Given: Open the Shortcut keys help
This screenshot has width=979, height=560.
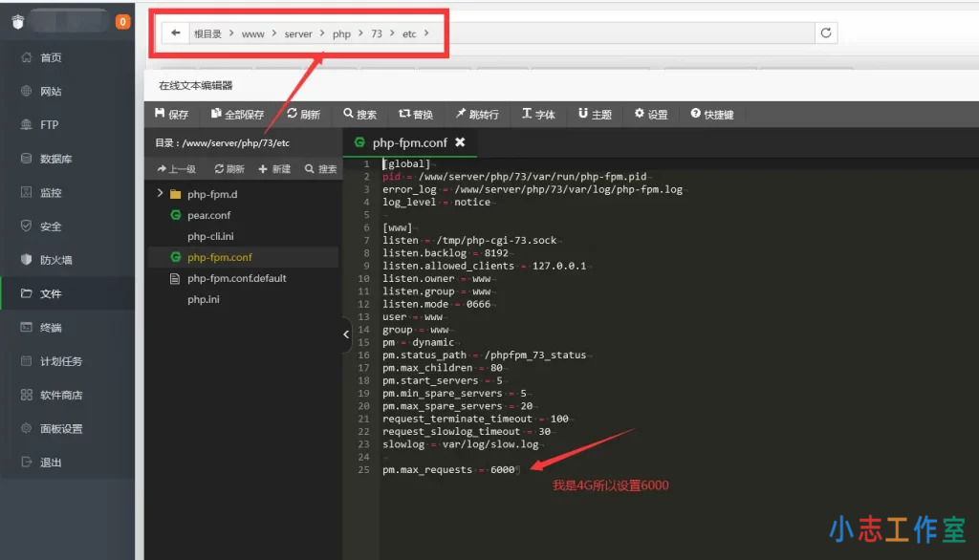Looking at the screenshot, I should [712, 115].
